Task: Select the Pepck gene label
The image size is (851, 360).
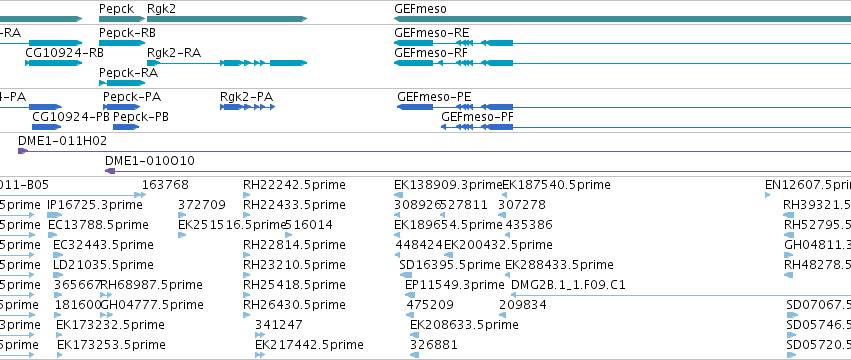Action: [x=116, y=9]
